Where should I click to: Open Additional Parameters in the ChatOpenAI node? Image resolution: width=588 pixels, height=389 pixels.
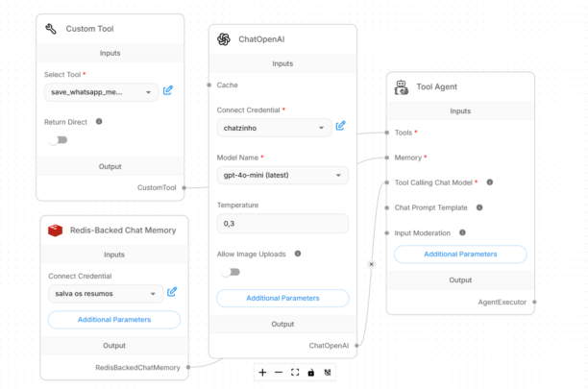[282, 298]
